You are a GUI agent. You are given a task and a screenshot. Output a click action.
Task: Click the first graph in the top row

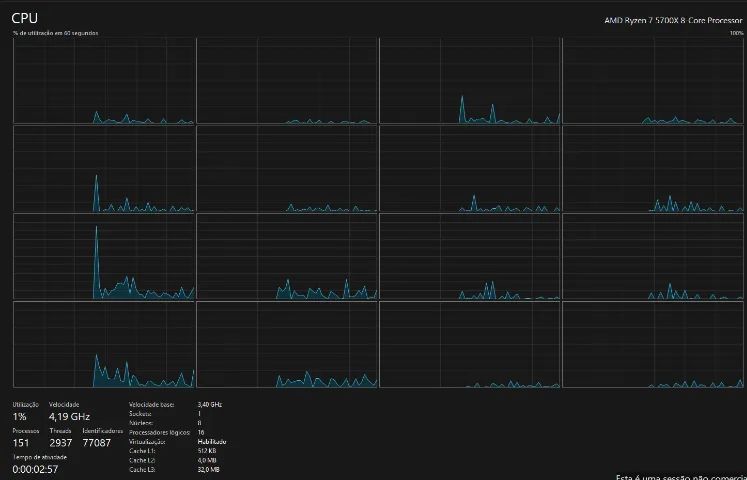[x=104, y=81]
